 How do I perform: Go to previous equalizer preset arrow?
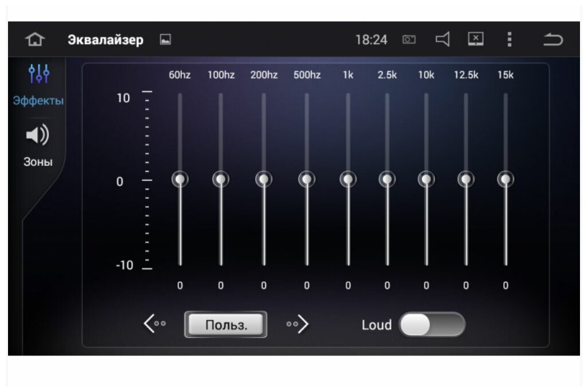click(154, 324)
